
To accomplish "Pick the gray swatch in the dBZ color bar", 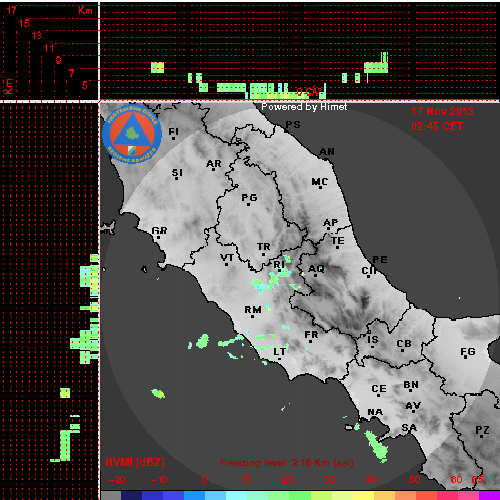I will (111, 495).
